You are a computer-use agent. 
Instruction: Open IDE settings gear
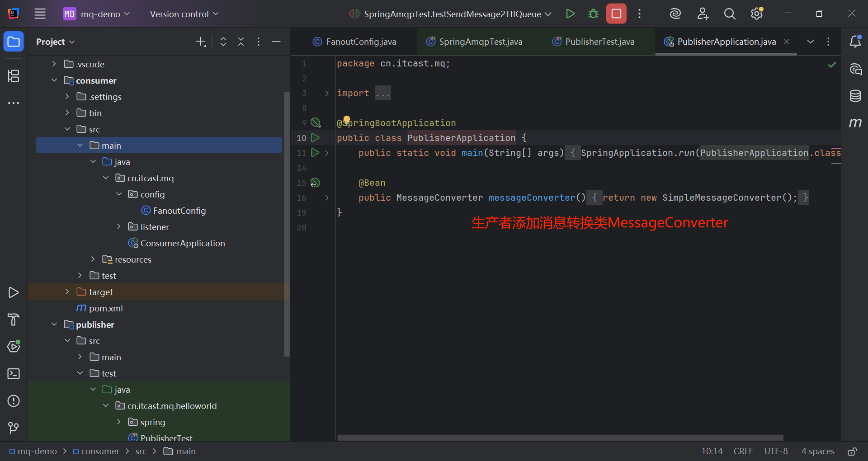click(757, 14)
